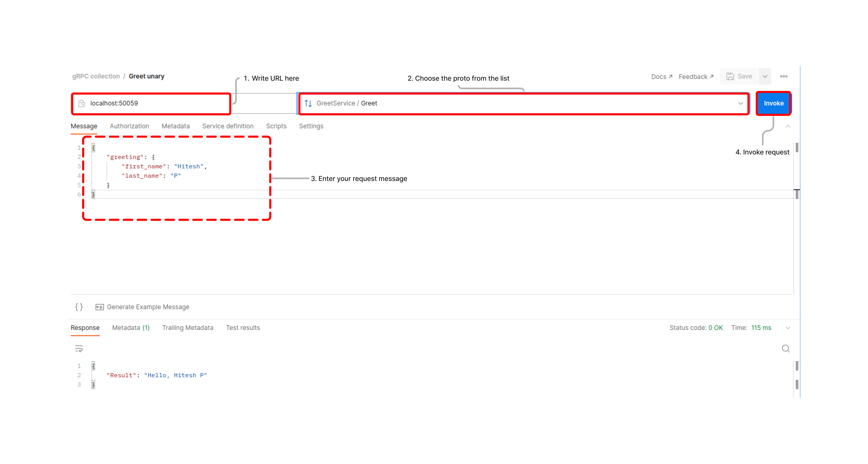Collapse the message editor panel with the chevron
Viewport: 868px width, 464px height.
[788, 126]
